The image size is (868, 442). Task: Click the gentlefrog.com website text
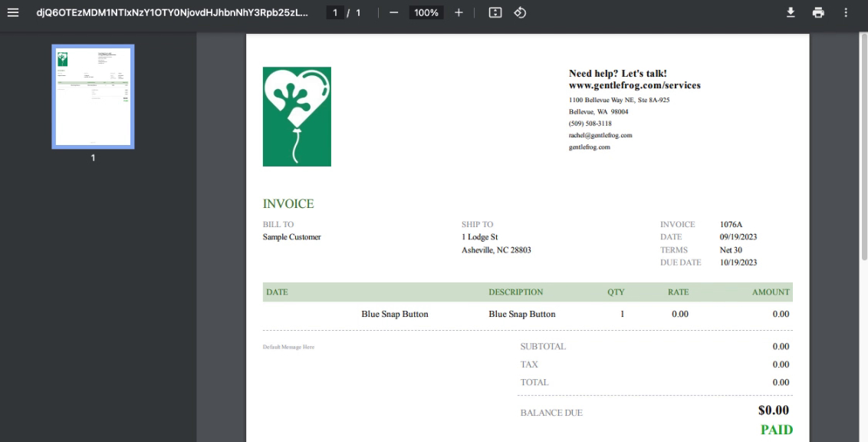tap(590, 147)
